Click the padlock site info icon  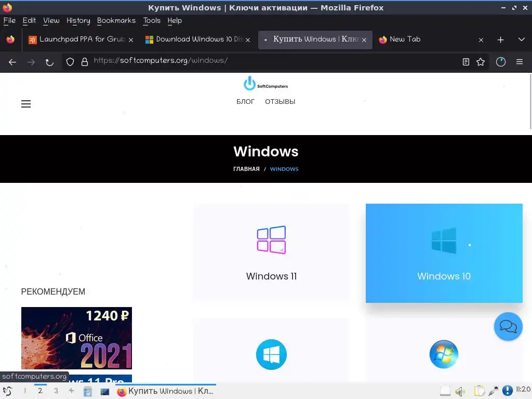[85, 62]
